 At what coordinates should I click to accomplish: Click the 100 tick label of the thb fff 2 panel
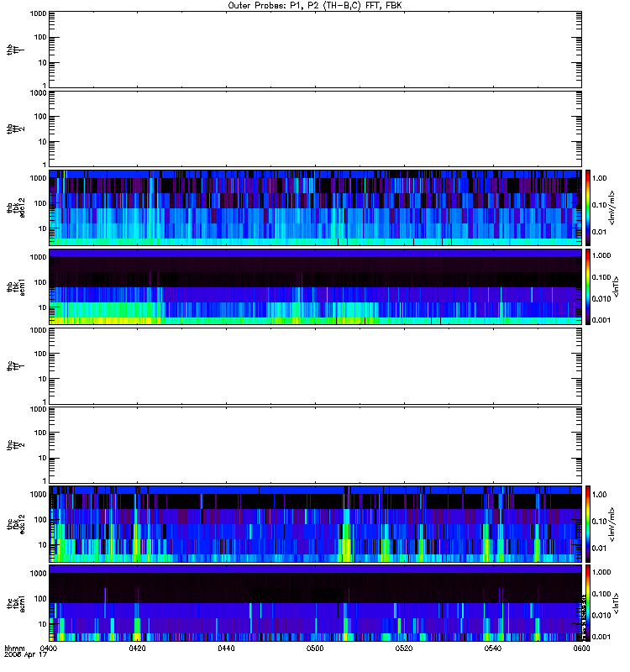pos(40,117)
